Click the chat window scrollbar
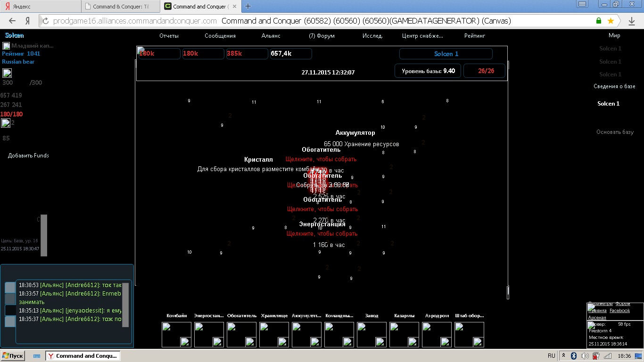Viewport: 644px width, 362px height. click(125, 305)
